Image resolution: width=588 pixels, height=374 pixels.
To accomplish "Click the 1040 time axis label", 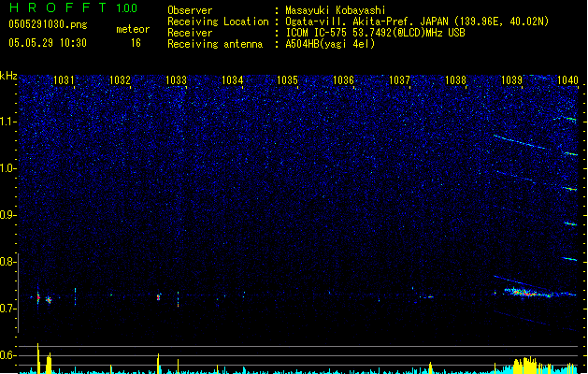I will click(567, 80).
